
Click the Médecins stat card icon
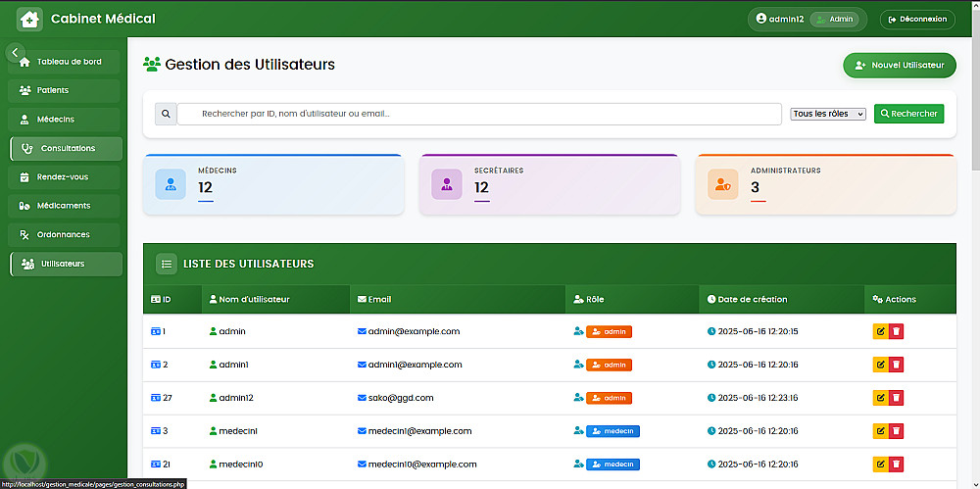click(171, 184)
